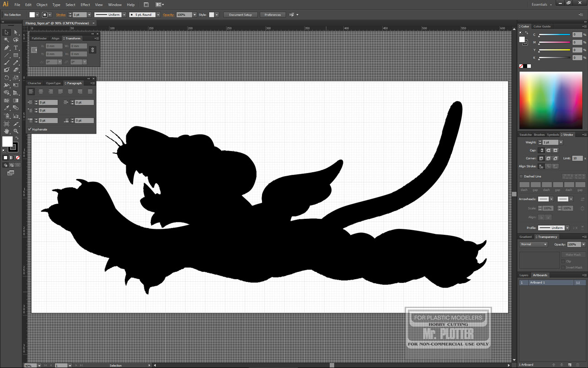Enable the Dashed Line checkbox
Viewport: 588px width, 368px height.
(521, 176)
